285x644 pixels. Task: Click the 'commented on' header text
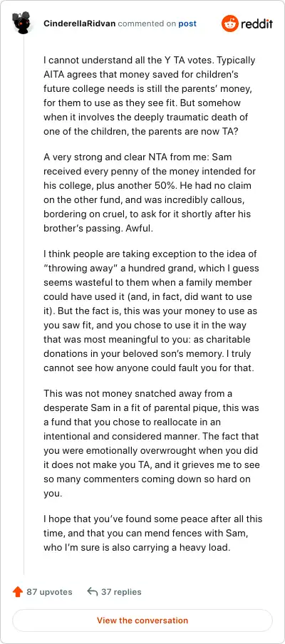click(147, 24)
